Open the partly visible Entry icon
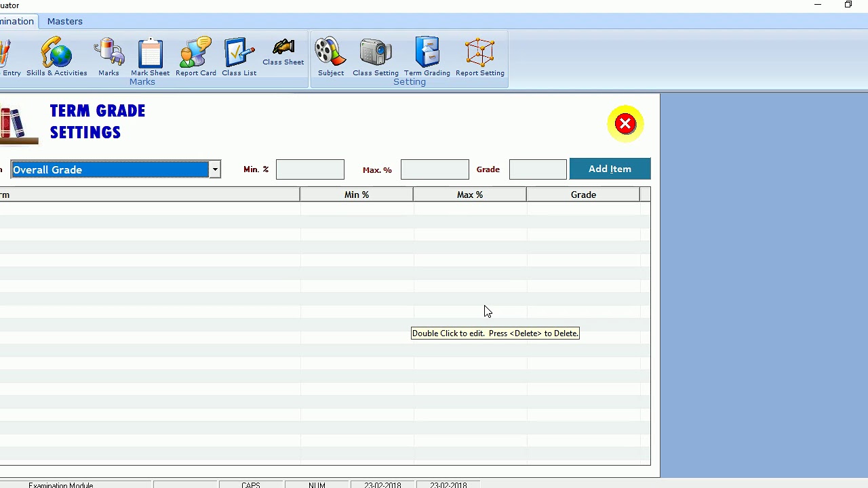This screenshot has height=488, width=868. coord(9,57)
